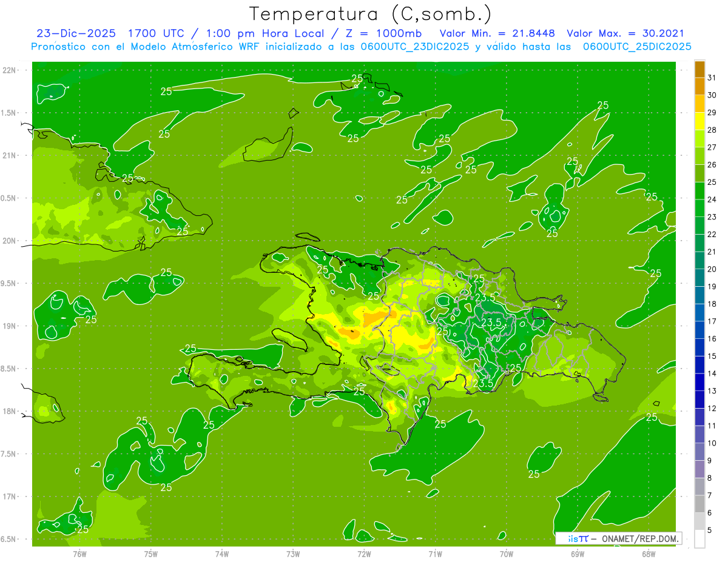The height and width of the screenshot is (562, 728).
Task: Click the 71W longitude axis label
Action: point(435,554)
